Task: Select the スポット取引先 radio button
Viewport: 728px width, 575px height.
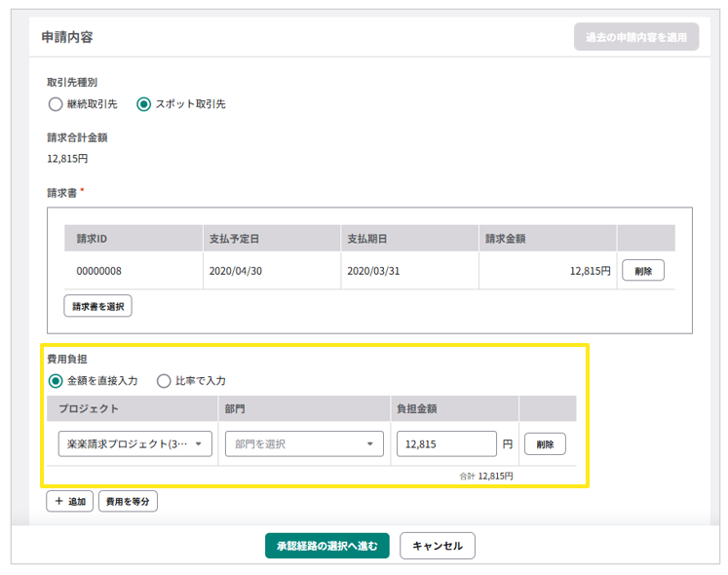Action: 144,103
